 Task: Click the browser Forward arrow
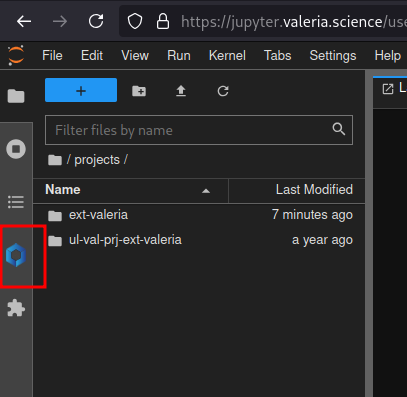[60, 22]
